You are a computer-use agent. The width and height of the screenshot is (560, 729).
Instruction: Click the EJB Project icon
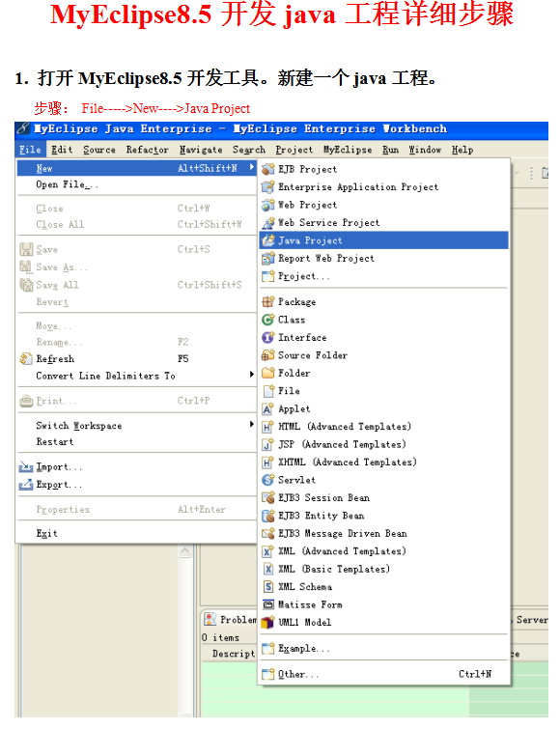(x=268, y=169)
